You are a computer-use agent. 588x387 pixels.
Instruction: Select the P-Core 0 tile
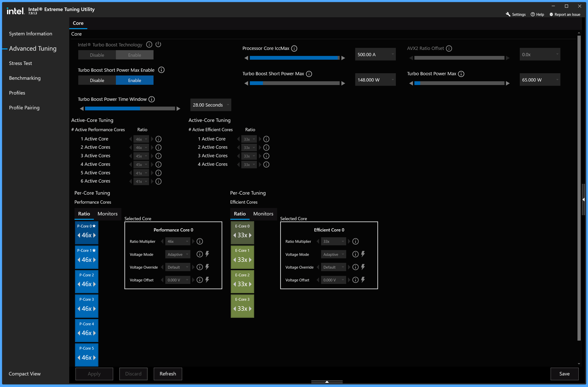[x=87, y=233]
